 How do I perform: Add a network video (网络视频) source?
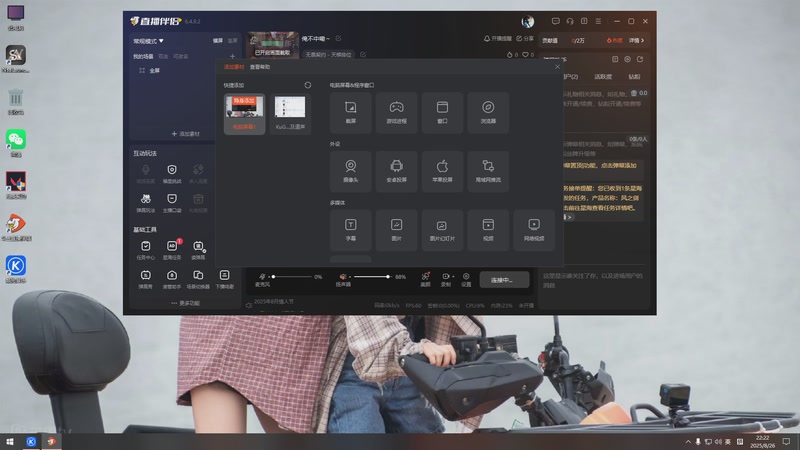point(534,230)
